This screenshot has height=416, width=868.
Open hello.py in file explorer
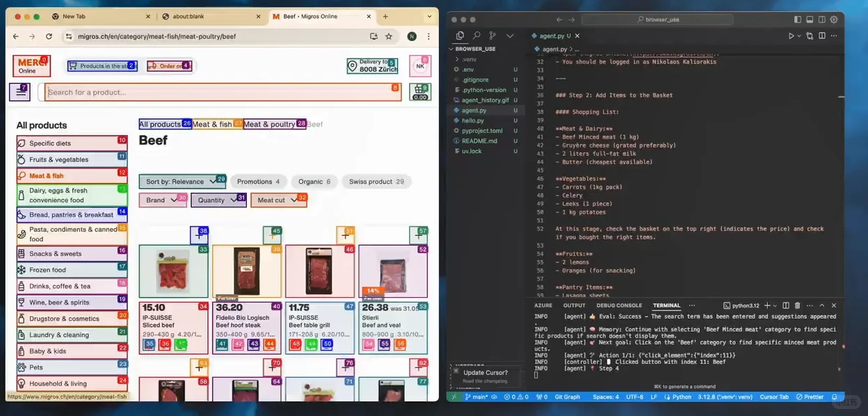[x=473, y=120]
